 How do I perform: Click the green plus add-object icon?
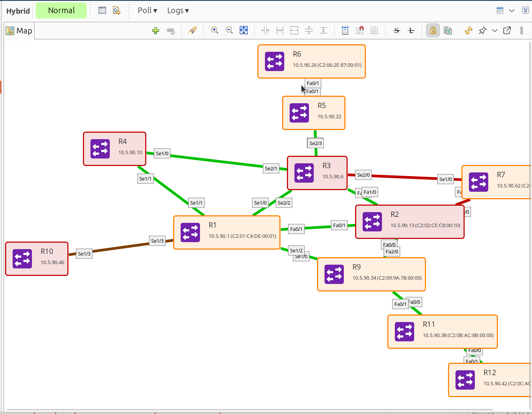[x=155, y=31]
